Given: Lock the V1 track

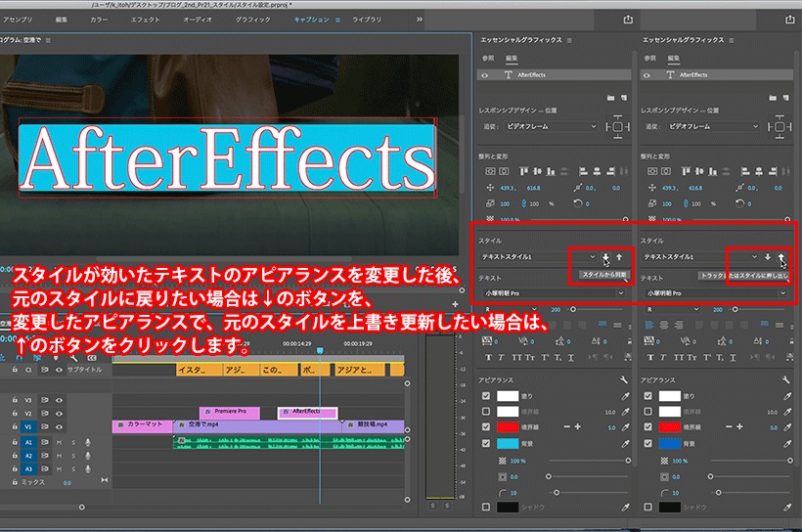Looking at the screenshot, I should tap(15, 426).
